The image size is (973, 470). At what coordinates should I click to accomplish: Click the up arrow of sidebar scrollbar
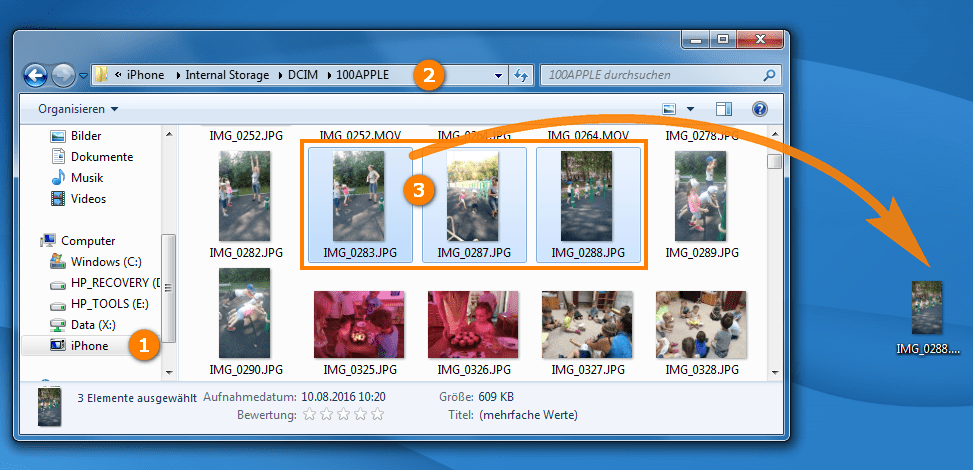click(x=169, y=133)
